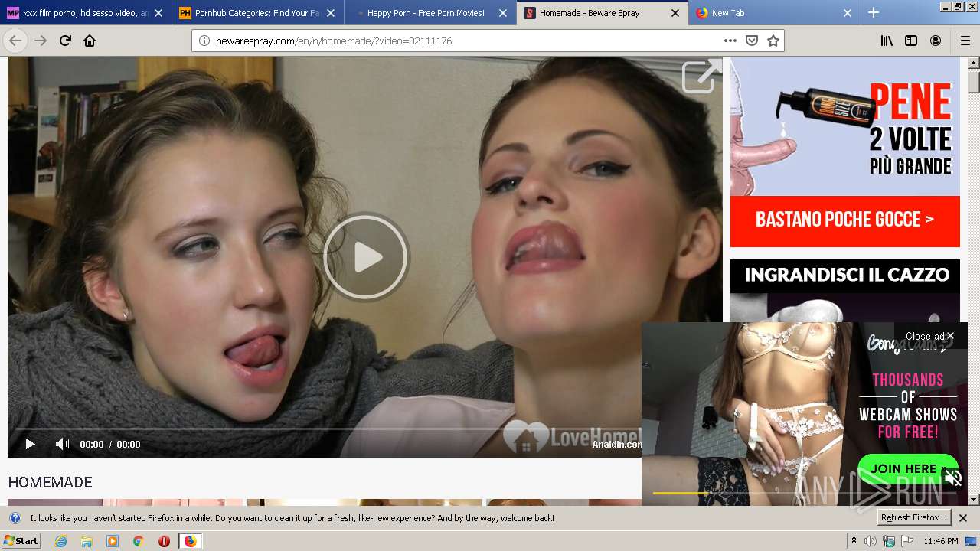Bookmark this page with the star

(x=773, y=41)
